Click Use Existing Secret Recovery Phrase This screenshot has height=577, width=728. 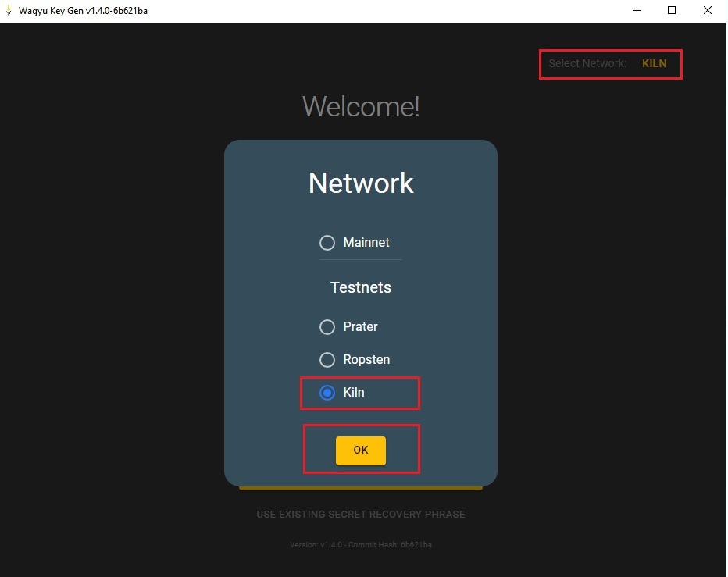[x=361, y=515]
